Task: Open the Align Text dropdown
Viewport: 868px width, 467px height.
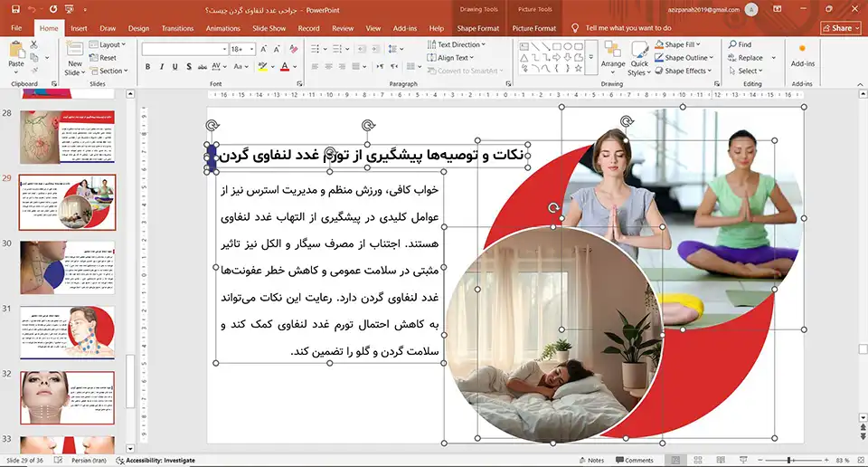Action: click(x=450, y=58)
